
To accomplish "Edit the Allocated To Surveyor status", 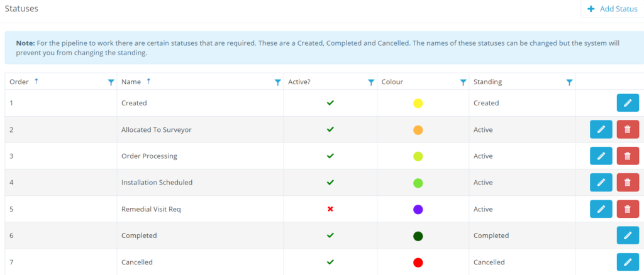I will pyautogui.click(x=601, y=129).
